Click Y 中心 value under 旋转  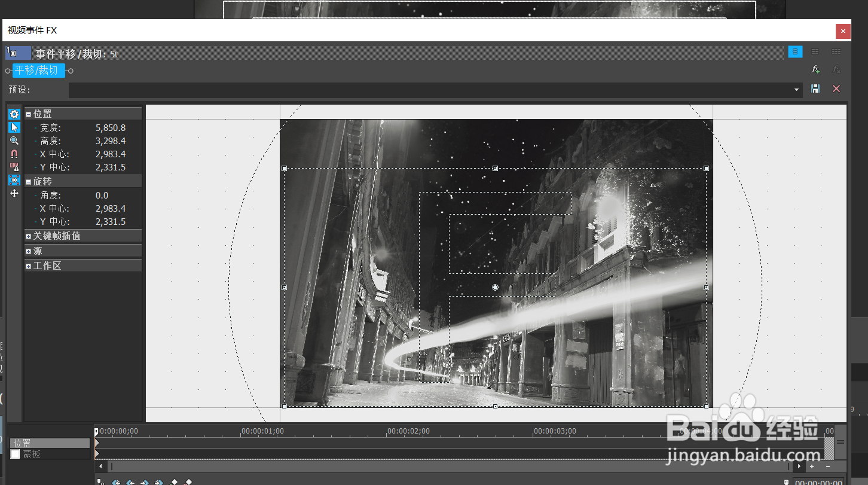111,222
